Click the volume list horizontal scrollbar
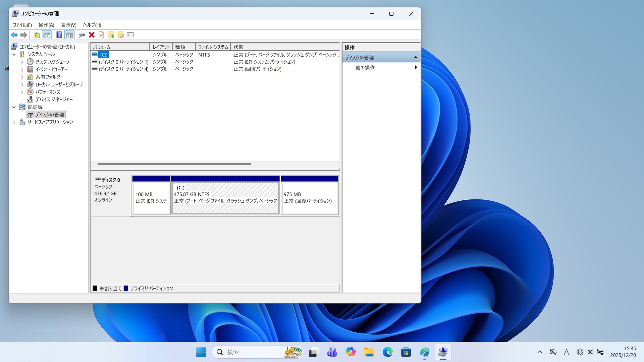Viewport: 644px width, 362px height. pos(174,164)
